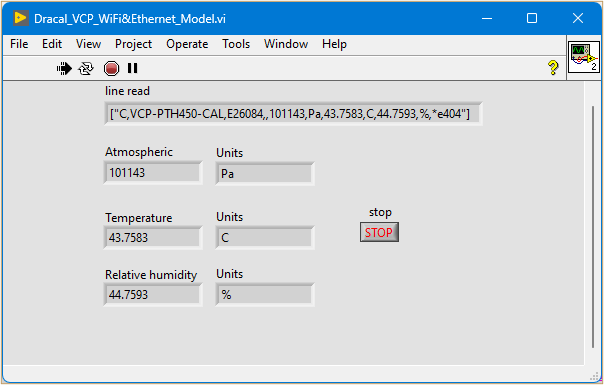Click the "Temperature" label
Viewport: 604px width, 385px height.
pos(139,218)
